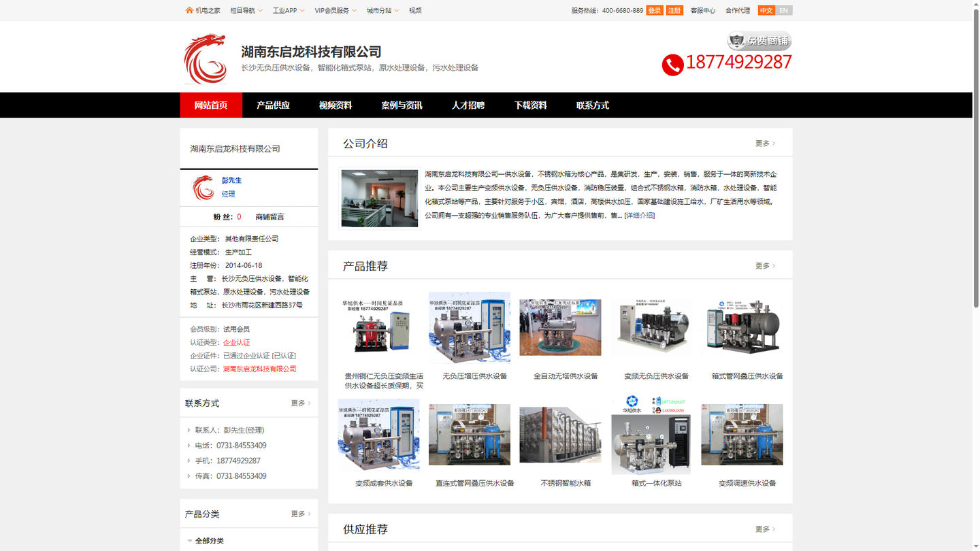Click the 湖南东启龙科技有限公司 header title
Image resolution: width=980 pixels, height=551 pixels.
coord(311,52)
